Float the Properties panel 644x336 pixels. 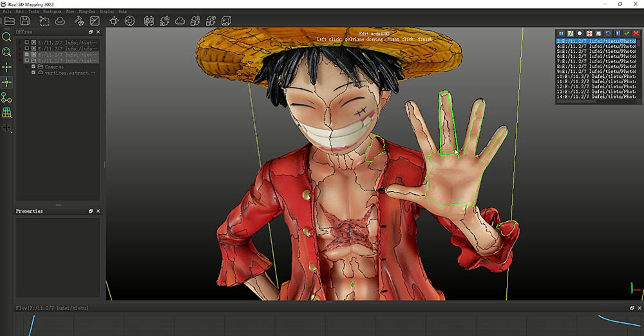[91, 211]
